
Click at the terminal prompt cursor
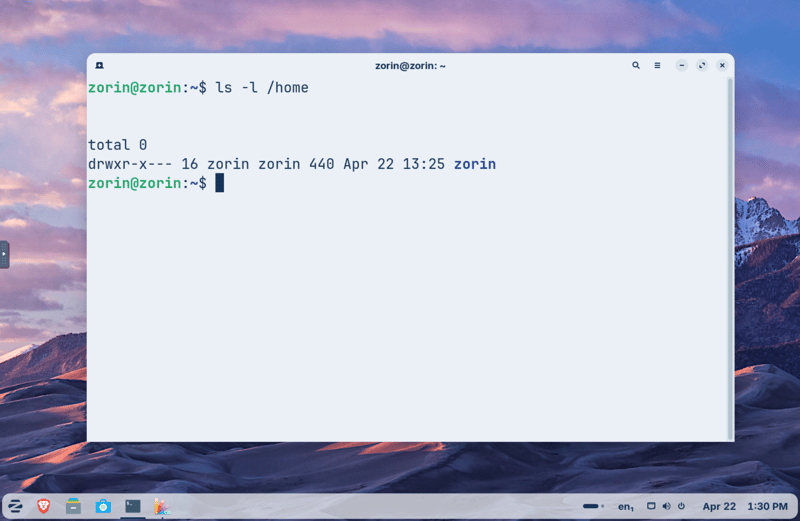tap(219, 183)
